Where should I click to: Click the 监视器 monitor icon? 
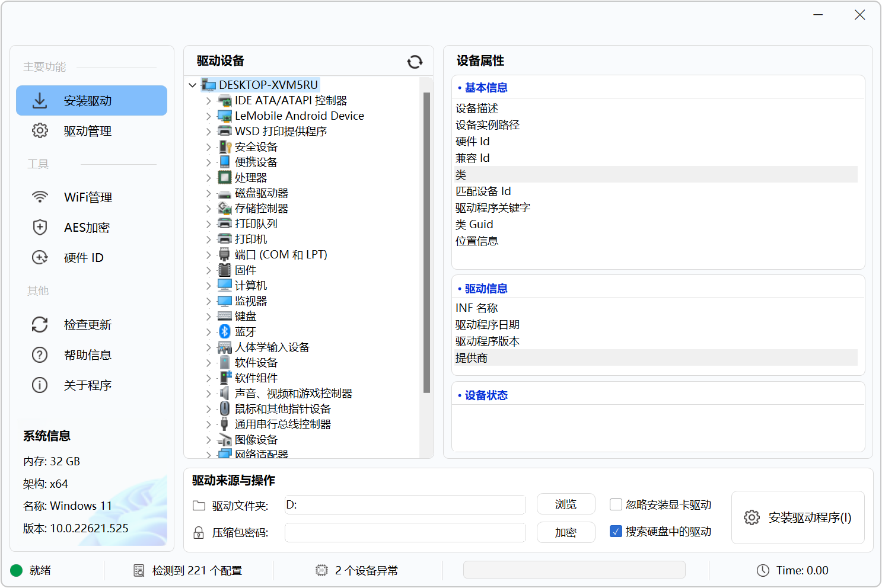[225, 301]
